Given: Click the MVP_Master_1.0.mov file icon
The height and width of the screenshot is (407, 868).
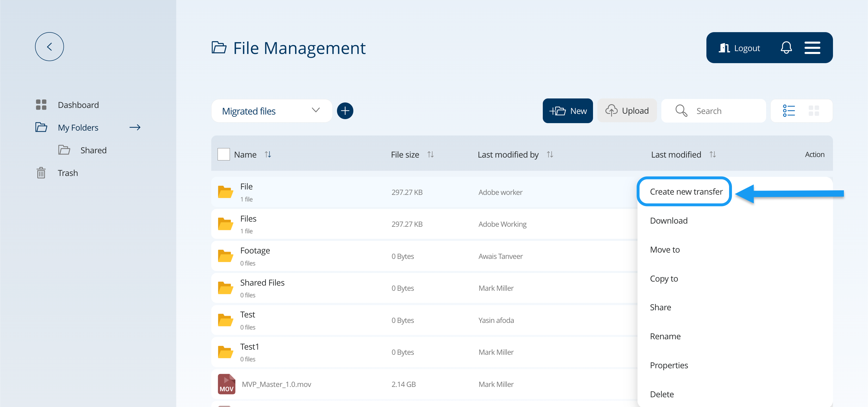Looking at the screenshot, I should tap(226, 384).
